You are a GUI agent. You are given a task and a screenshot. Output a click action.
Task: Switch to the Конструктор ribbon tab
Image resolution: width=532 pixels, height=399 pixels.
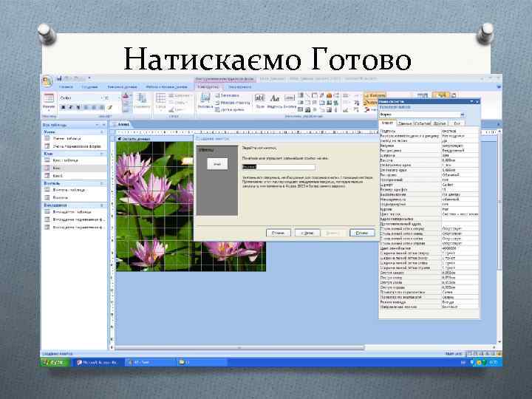coord(208,87)
